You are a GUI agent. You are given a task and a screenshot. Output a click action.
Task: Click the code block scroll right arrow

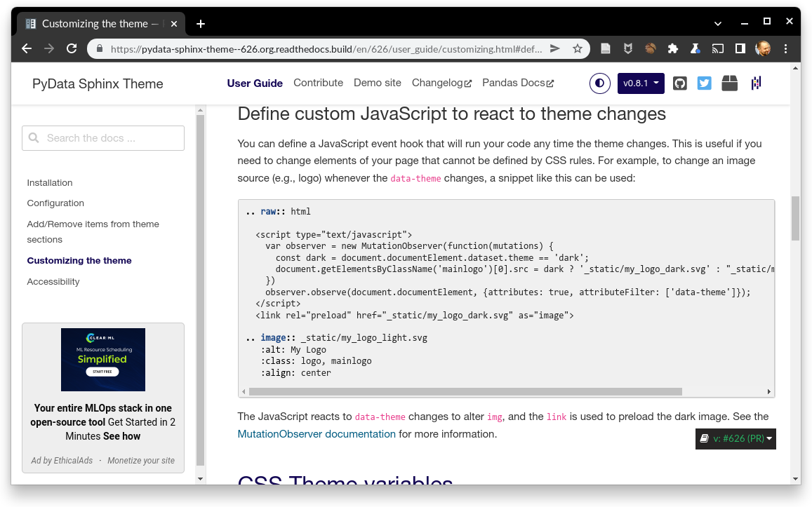[769, 391]
